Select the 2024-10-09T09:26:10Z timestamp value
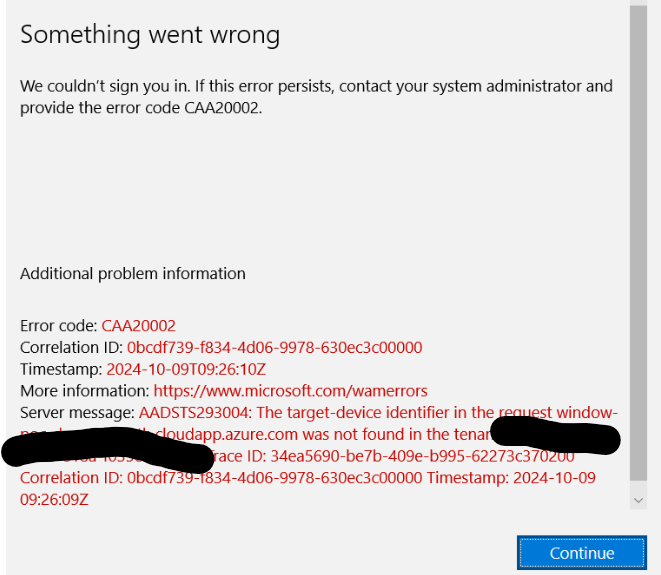661x575 pixels. (x=186, y=369)
